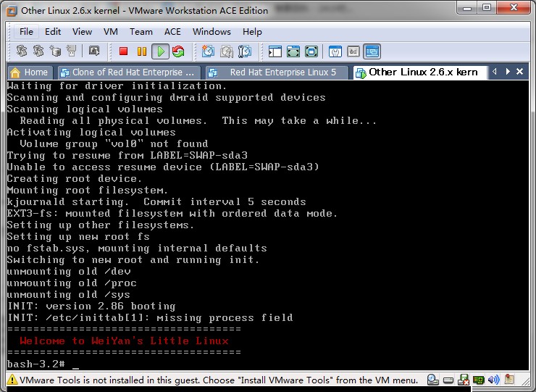
Task: Switch to Red Hat Enterprise Linux 5 tab
Action: [276, 72]
